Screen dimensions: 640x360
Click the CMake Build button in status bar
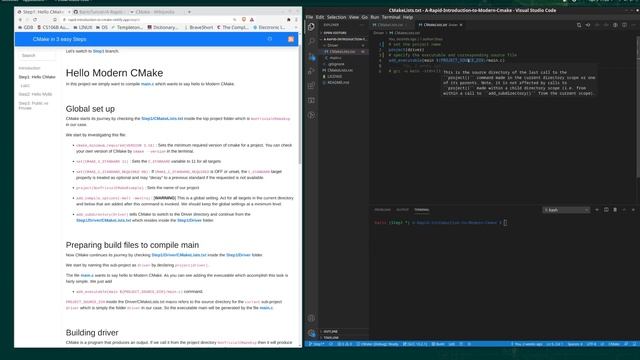(x=438, y=344)
